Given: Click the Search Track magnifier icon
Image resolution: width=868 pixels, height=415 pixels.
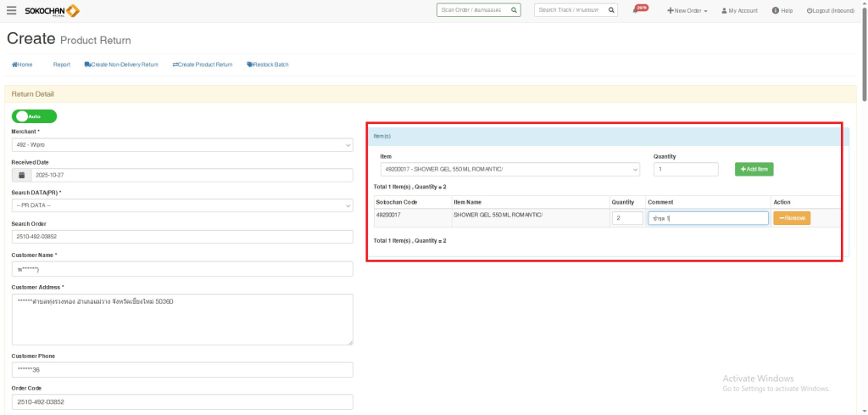Looking at the screenshot, I should pyautogui.click(x=611, y=10).
